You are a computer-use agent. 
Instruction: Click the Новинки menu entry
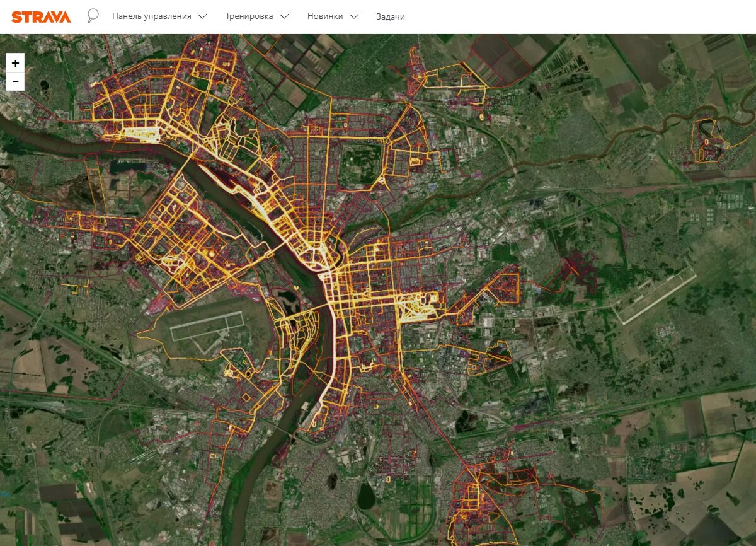point(327,16)
